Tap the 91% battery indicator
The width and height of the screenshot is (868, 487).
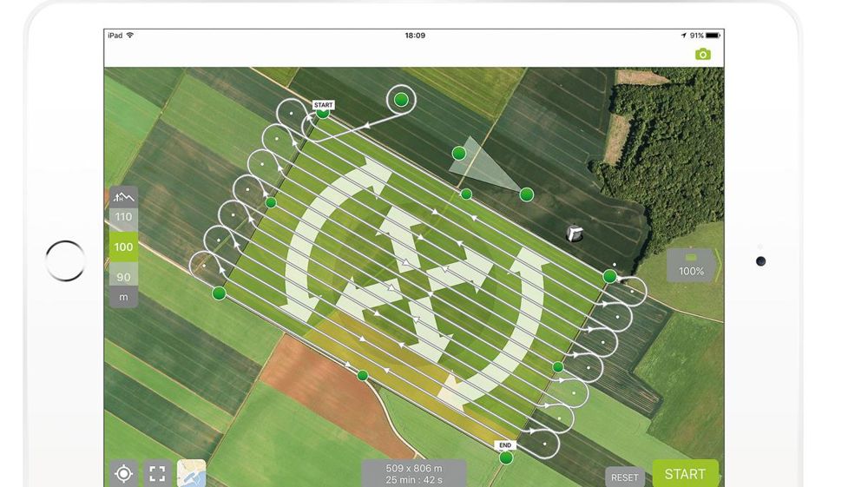[x=705, y=36]
